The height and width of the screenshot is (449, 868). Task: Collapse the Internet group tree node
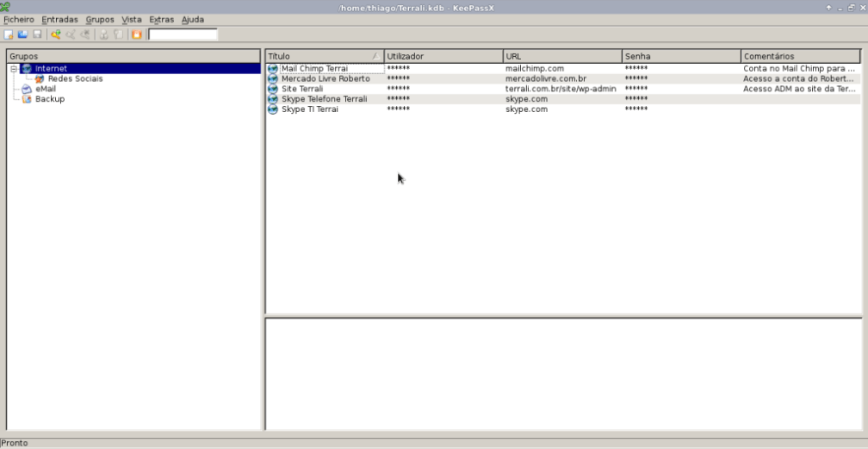click(x=14, y=68)
